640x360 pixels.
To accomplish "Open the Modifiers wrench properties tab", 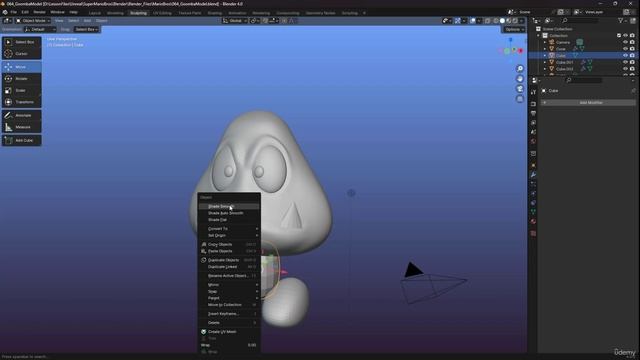I will coord(533,174).
